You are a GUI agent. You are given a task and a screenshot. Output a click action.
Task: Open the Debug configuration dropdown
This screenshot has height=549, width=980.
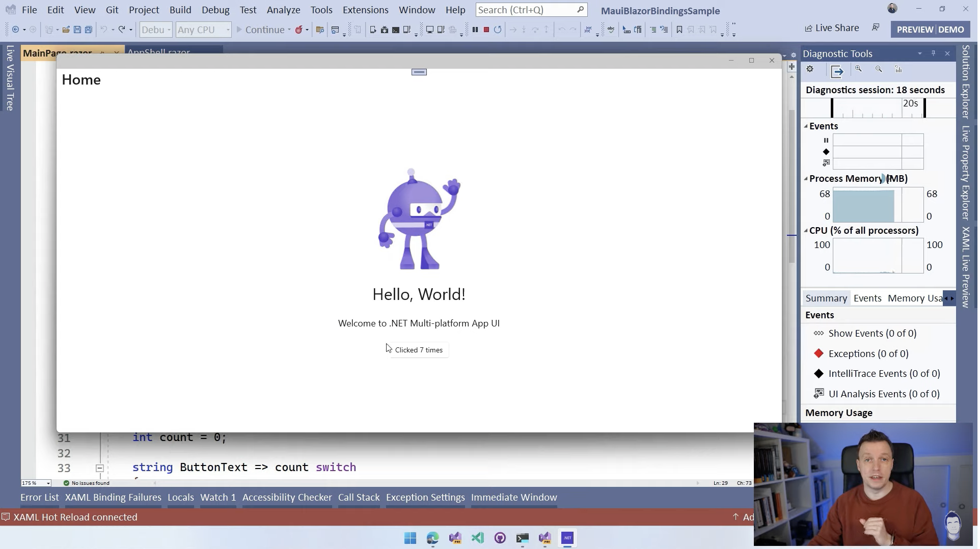pyautogui.click(x=156, y=30)
